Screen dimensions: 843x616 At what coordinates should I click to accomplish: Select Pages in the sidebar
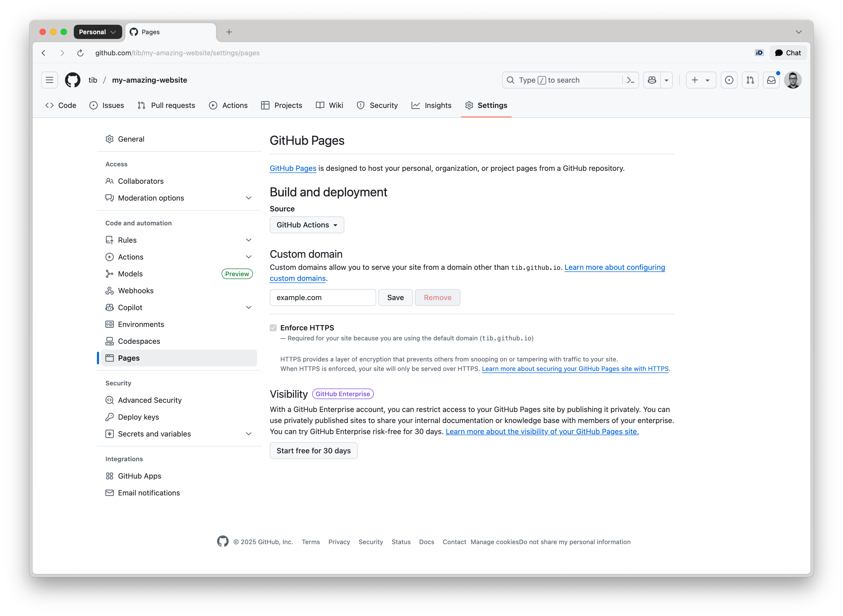tap(179, 358)
